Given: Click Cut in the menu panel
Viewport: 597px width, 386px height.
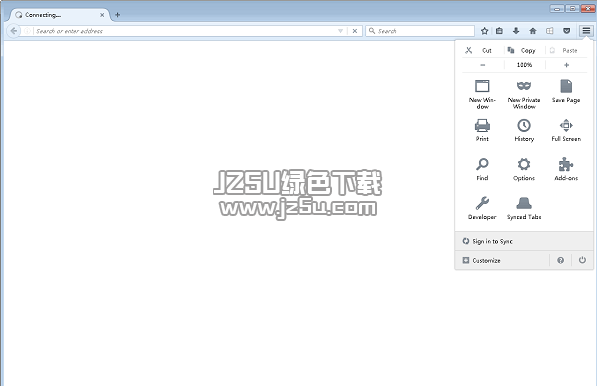Looking at the screenshot, I should pyautogui.click(x=483, y=50).
